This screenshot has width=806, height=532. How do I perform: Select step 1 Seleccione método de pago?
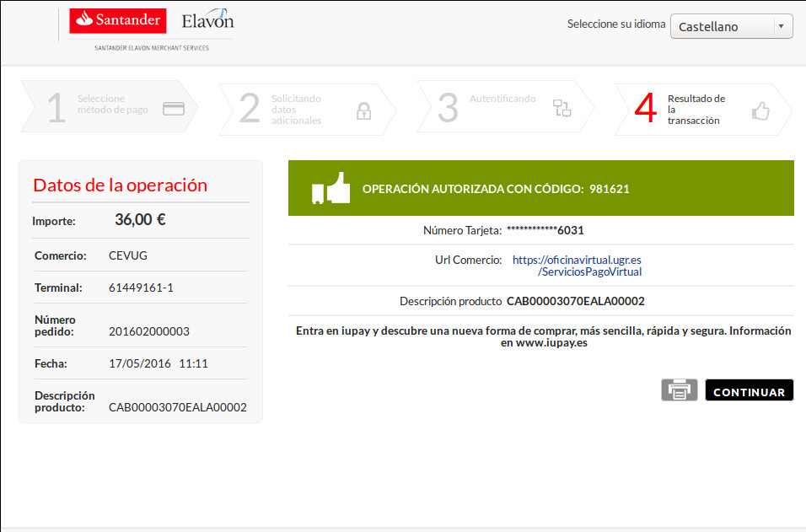point(101,110)
